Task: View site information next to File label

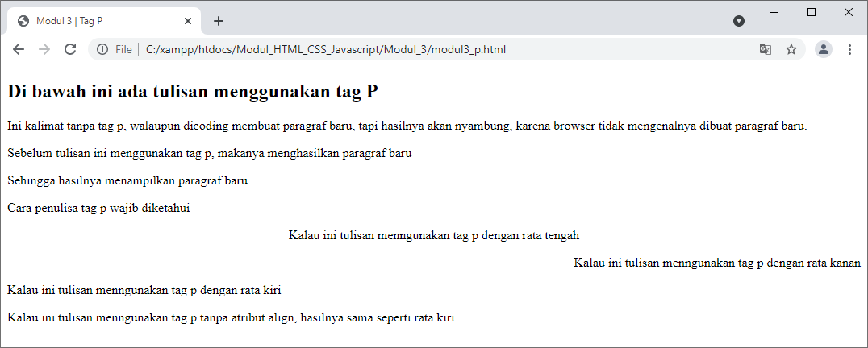Action: point(102,50)
